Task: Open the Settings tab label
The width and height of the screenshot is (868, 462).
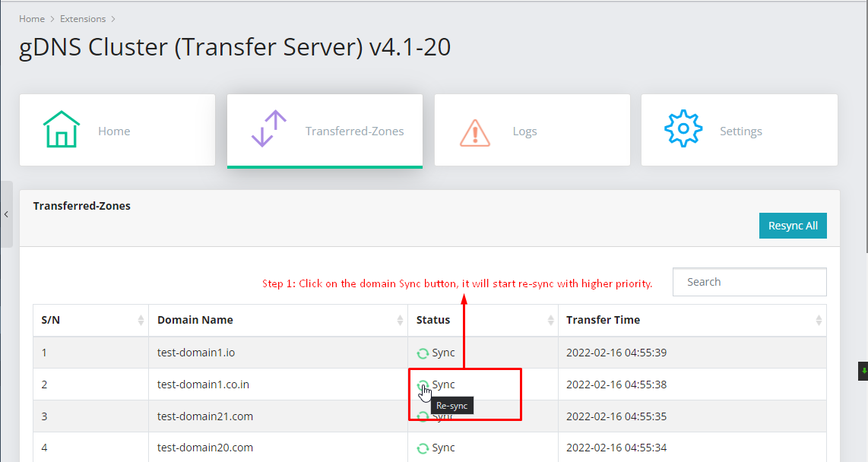Action: click(x=740, y=131)
